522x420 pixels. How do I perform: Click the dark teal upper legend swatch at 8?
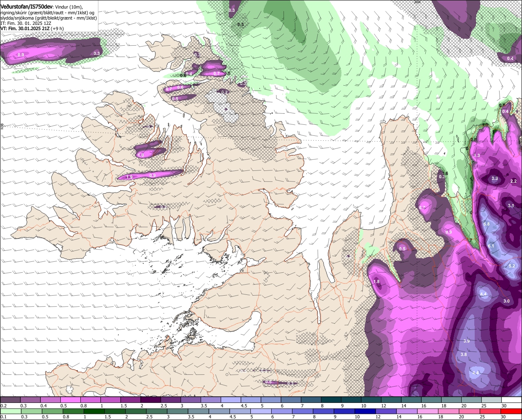click(331, 400)
